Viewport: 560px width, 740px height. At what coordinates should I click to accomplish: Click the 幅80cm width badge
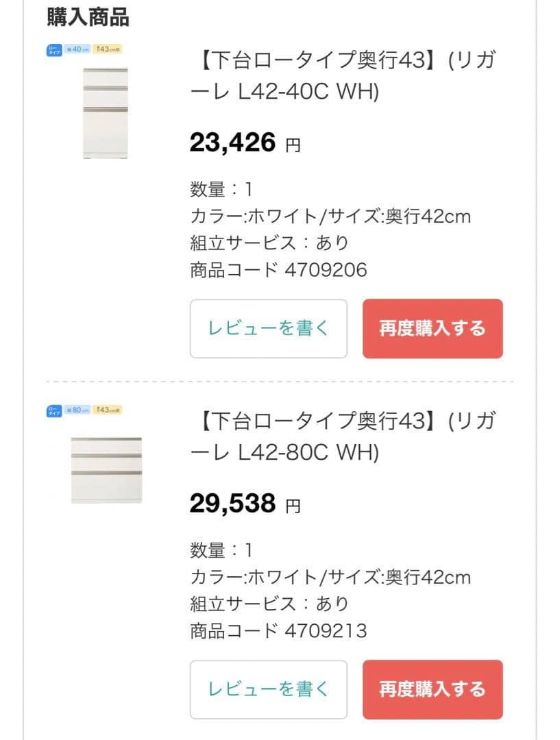pos(77,410)
